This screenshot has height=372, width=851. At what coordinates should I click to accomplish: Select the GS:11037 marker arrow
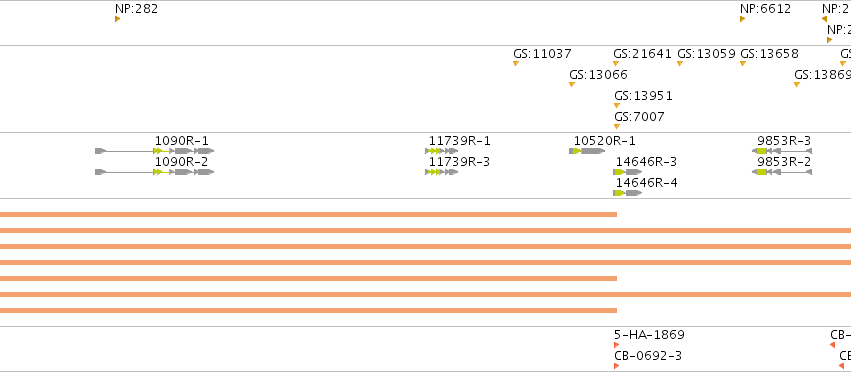(516, 64)
